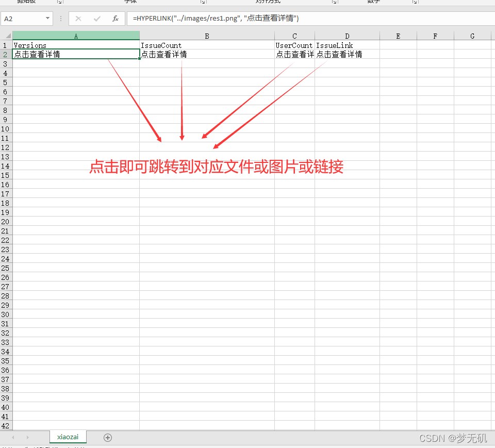
Task: Open the Insert Function fx dialog
Action: click(115, 19)
